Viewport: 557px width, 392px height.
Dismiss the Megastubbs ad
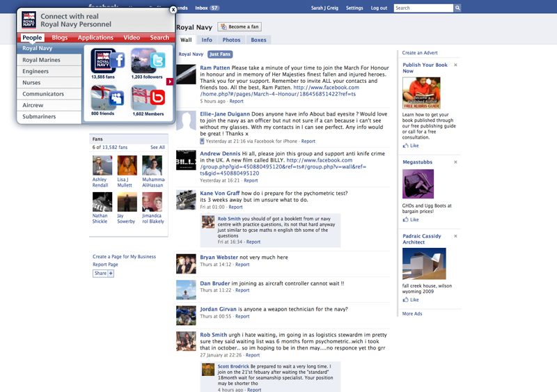455,162
